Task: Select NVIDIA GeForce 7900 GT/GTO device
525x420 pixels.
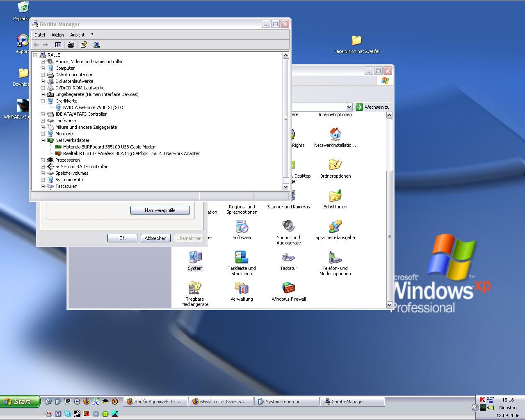Action: tap(93, 107)
